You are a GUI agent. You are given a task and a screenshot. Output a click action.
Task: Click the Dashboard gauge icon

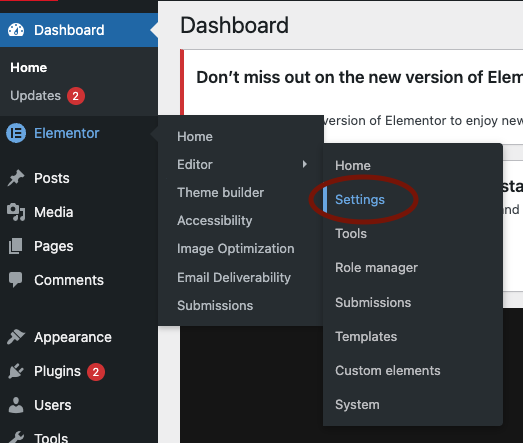pyautogui.click(x=16, y=30)
